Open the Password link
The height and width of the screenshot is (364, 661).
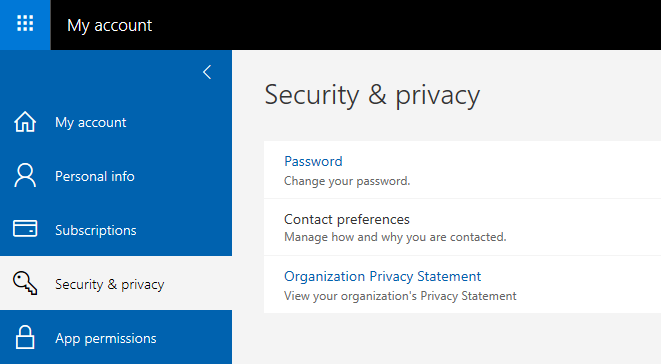[313, 162]
